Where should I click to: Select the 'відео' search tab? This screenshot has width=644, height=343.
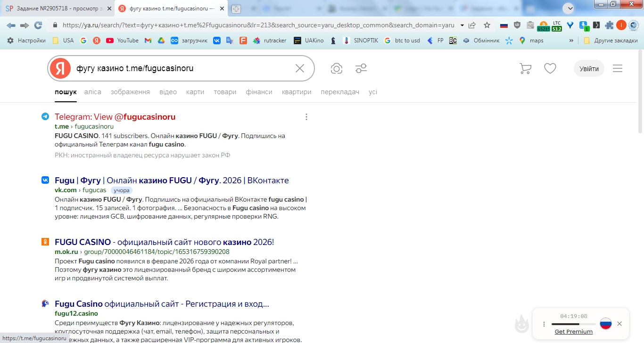(168, 92)
